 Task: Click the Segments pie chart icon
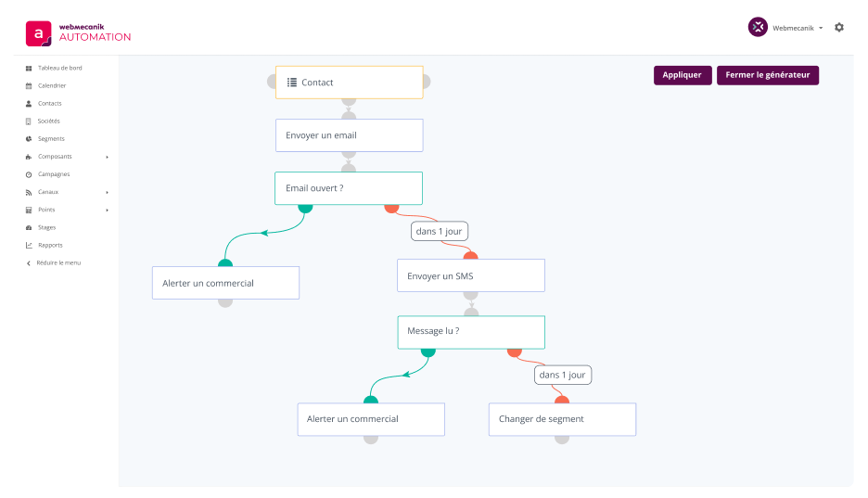click(29, 139)
